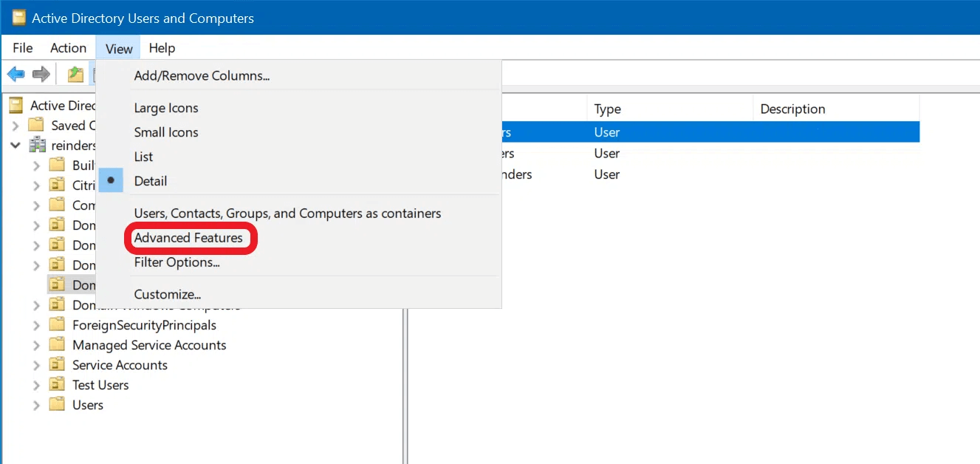Collapse the reinders domain tree node

point(16,145)
